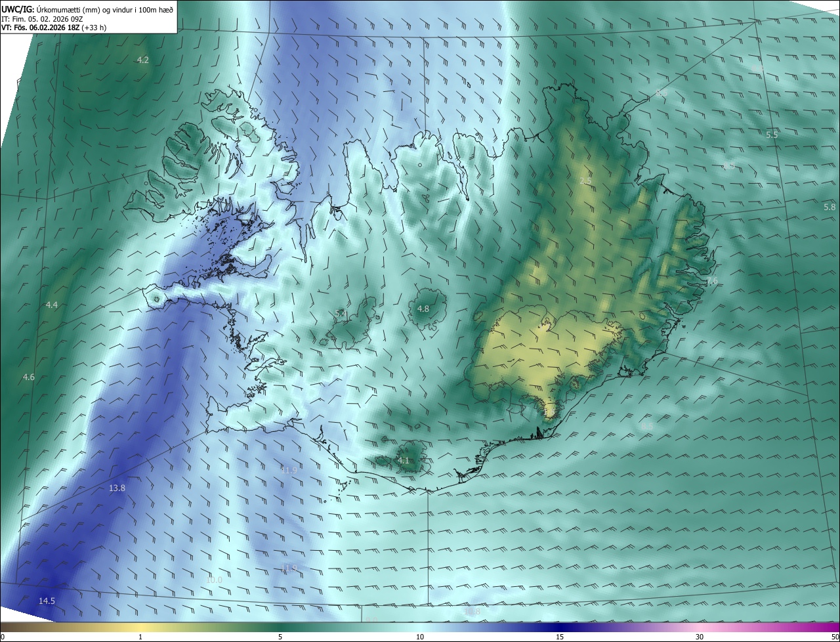Click the valid time line "VT: Fös. 06.02.2026 18Z (+33 h)"
The image size is (840, 642).
(x=54, y=28)
